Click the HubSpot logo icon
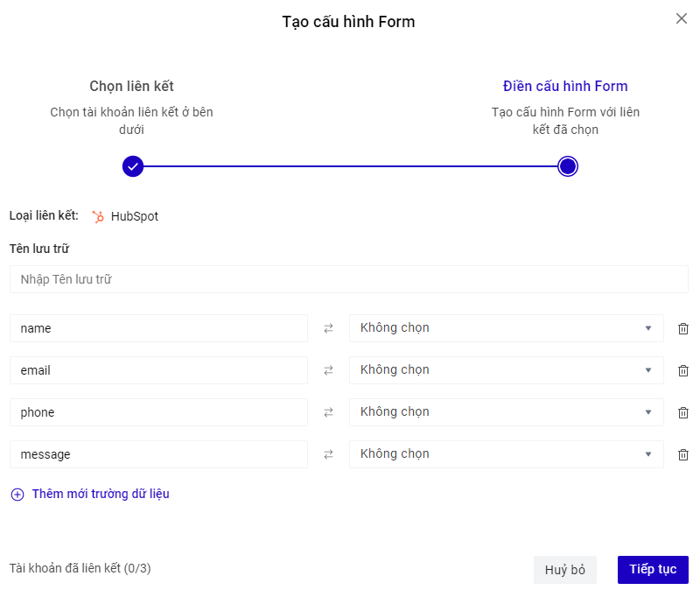Screen dimensions: 700x597 (98, 216)
